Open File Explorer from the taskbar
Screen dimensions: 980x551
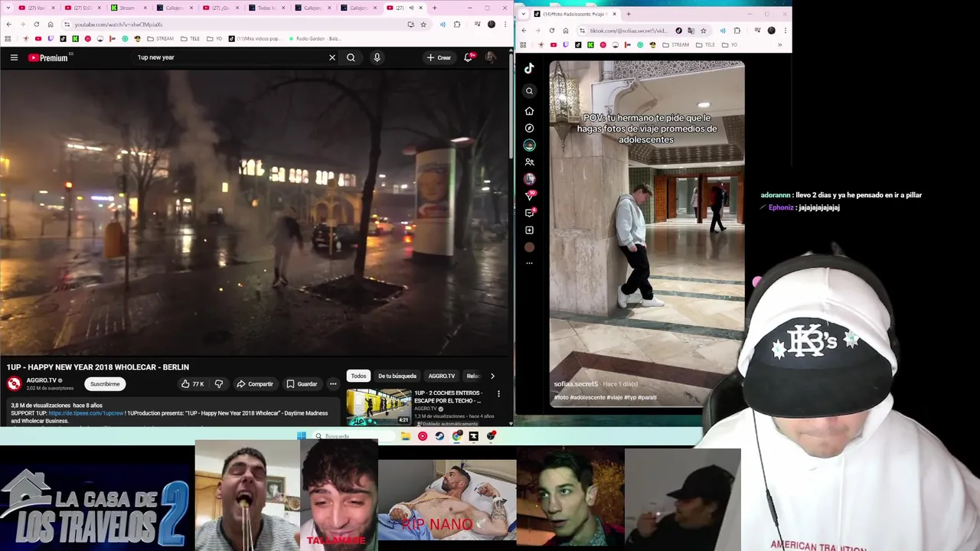click(x=406, y=436)
